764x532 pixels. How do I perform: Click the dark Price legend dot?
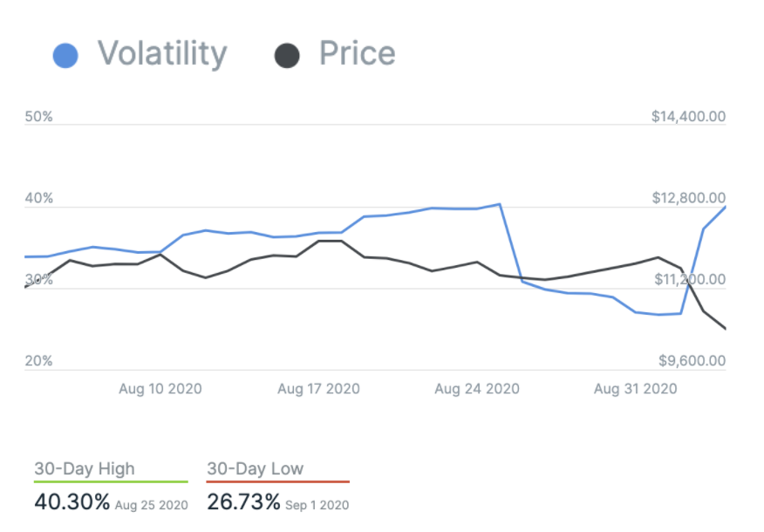tap(287, 56)
